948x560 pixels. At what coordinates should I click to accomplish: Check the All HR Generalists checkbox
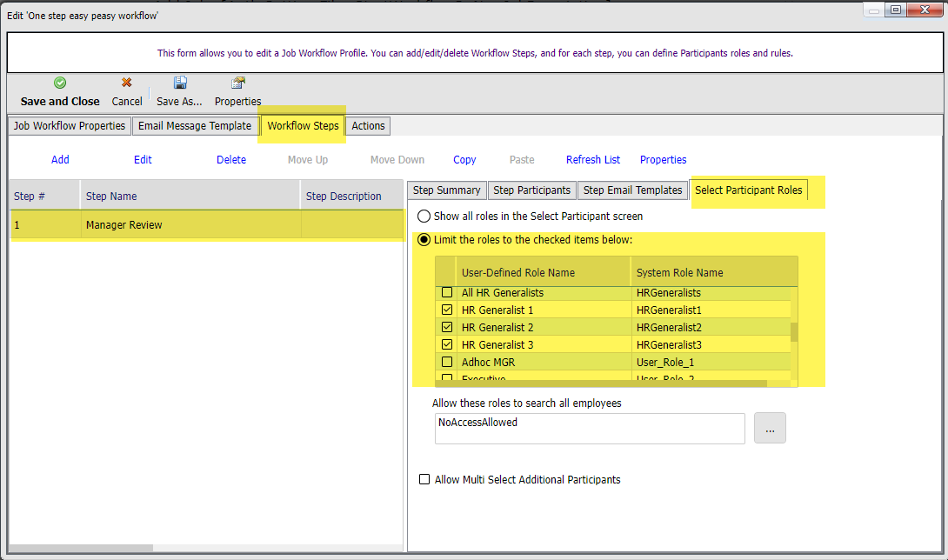point(447,292)
